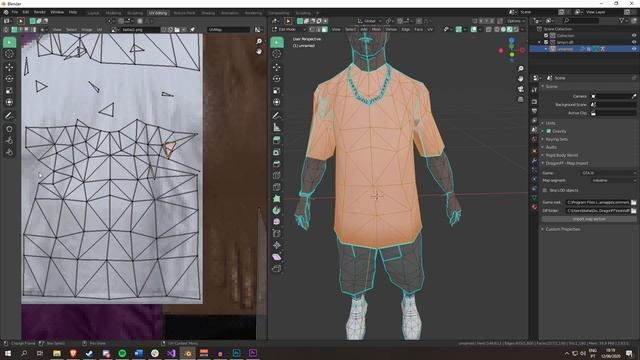The height and width of the screenshot is (360, 640).
Task: Select the Cursor tool in UV editor
Action: (9, 54)
